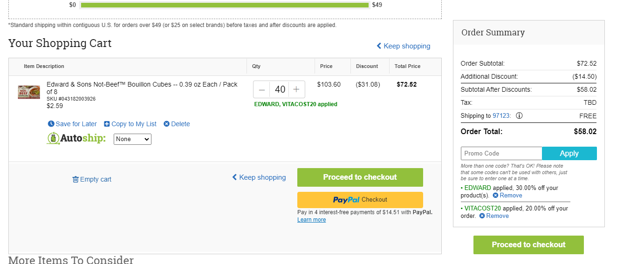This screenshot has width=644, height=264.
Task: Click the bouillon cubes product thumbnail
Action: tap(29, 92)
